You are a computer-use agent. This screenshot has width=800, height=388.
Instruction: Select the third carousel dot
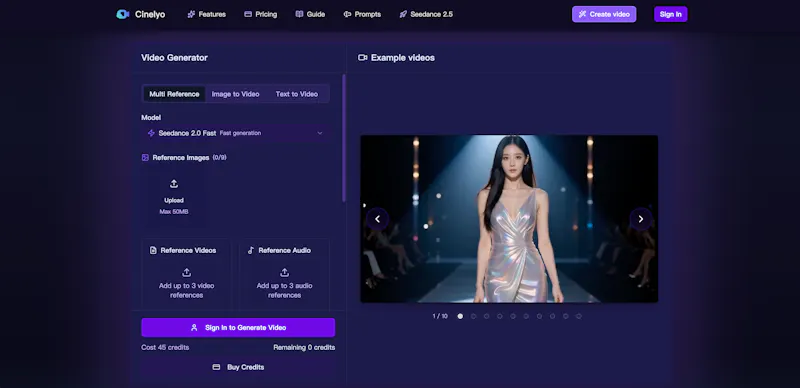487,317
